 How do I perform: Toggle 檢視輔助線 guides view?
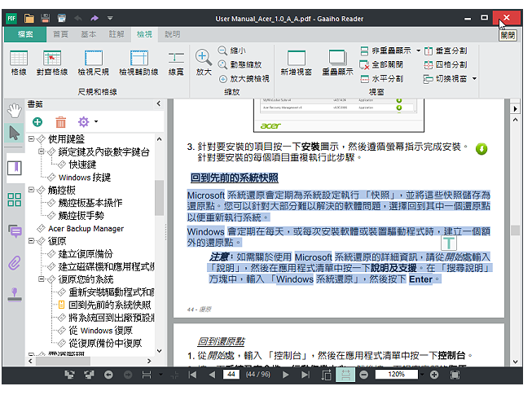click(138, 63)
